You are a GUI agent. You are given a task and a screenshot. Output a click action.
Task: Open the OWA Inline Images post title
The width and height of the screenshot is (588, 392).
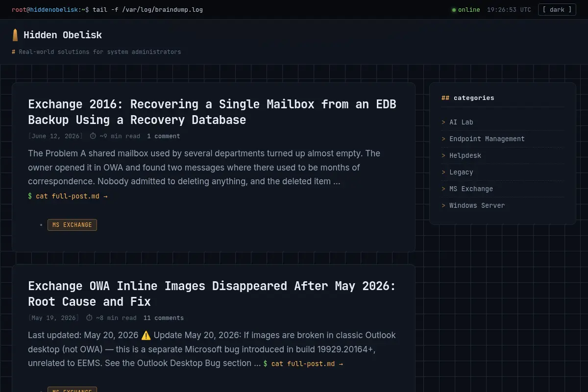click(x=212, y=294)
